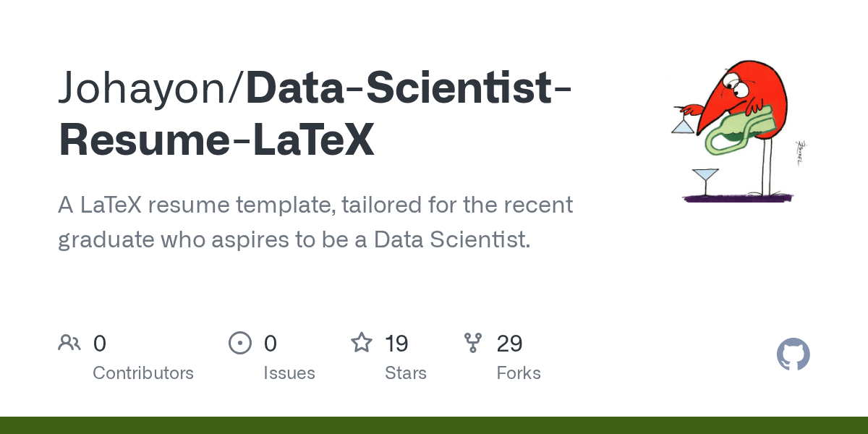Open the Data-Scientist-Resume-LaTeX repository title

pos(315,115)
